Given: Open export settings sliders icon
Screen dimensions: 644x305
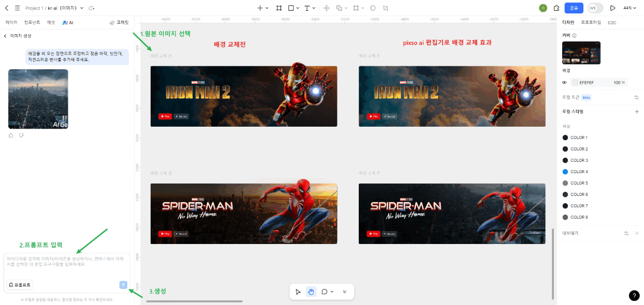Looking at the screenshot, I should coord(626,233).
